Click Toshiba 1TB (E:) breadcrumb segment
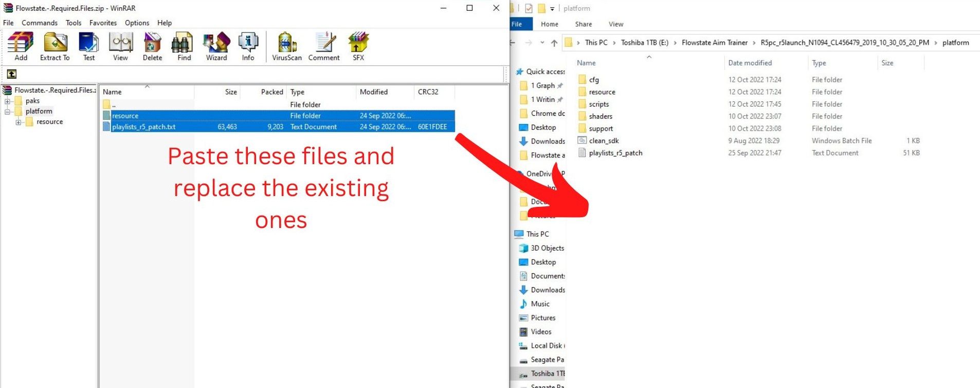Screen dimensions: 980x388 tap(644, 43)
